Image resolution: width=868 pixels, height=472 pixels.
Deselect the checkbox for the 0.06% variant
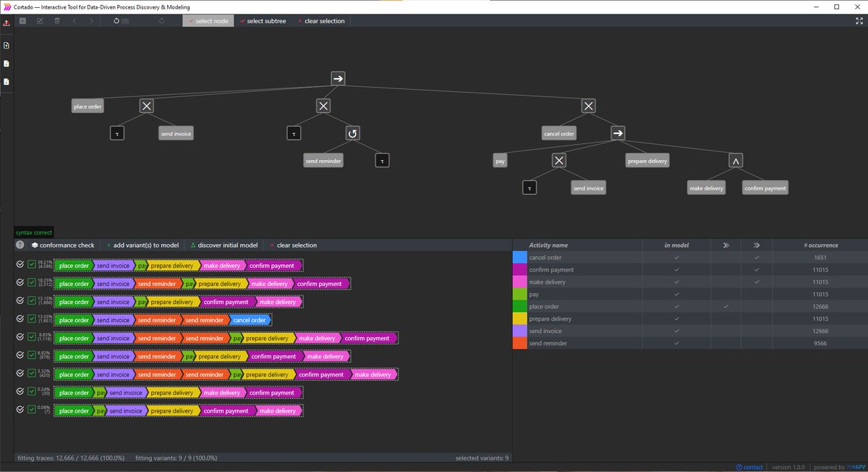[31, 410]
